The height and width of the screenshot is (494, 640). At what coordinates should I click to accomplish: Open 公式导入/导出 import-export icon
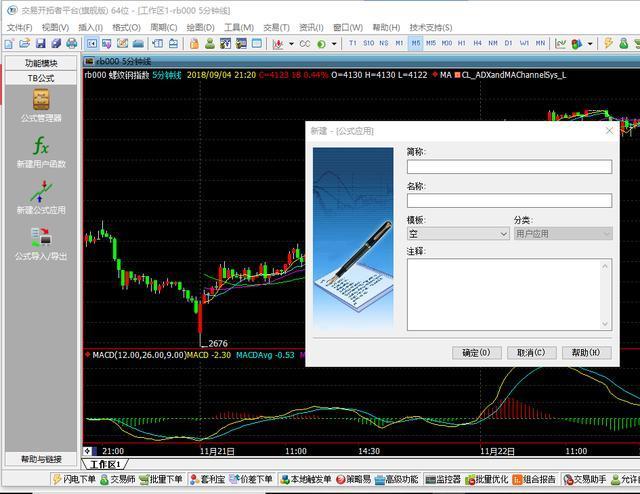(41, 238)
